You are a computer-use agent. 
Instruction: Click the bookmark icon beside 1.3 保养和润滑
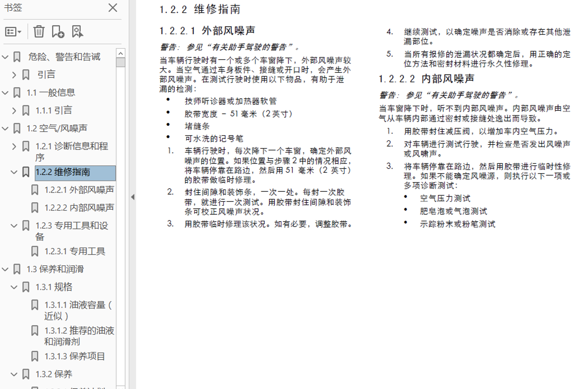pyautogui.click(x=17, y=269)
